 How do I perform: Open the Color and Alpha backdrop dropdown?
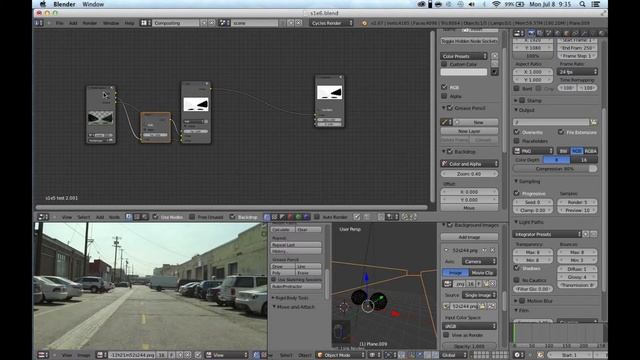(469, 164)
